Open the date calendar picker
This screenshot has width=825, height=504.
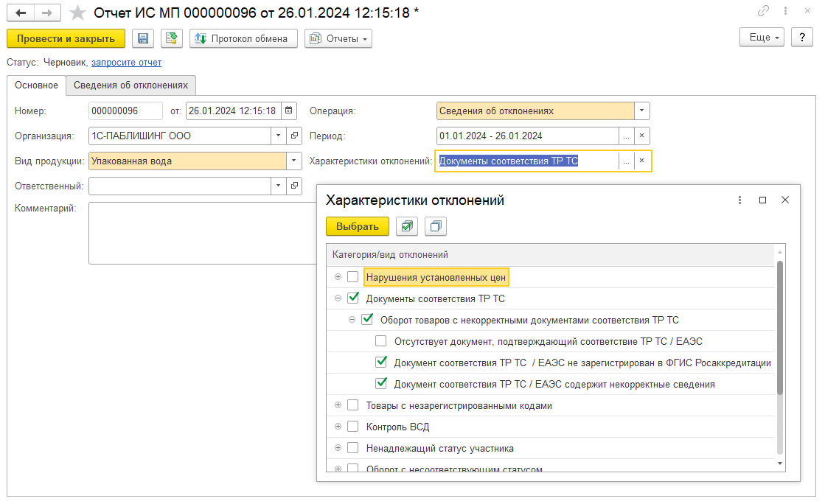(x=289, y=111)
